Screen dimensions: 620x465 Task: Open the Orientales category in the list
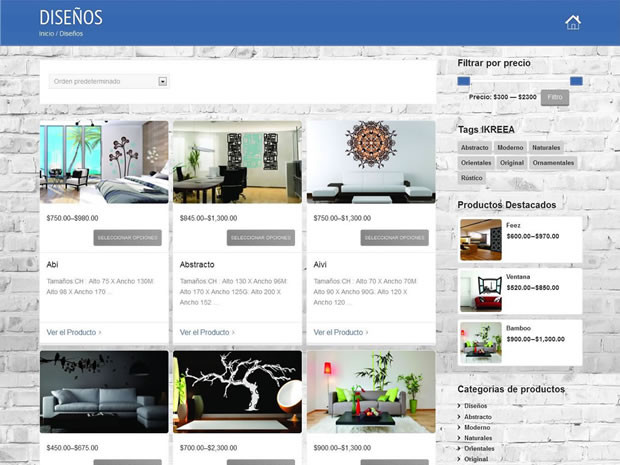479,449
